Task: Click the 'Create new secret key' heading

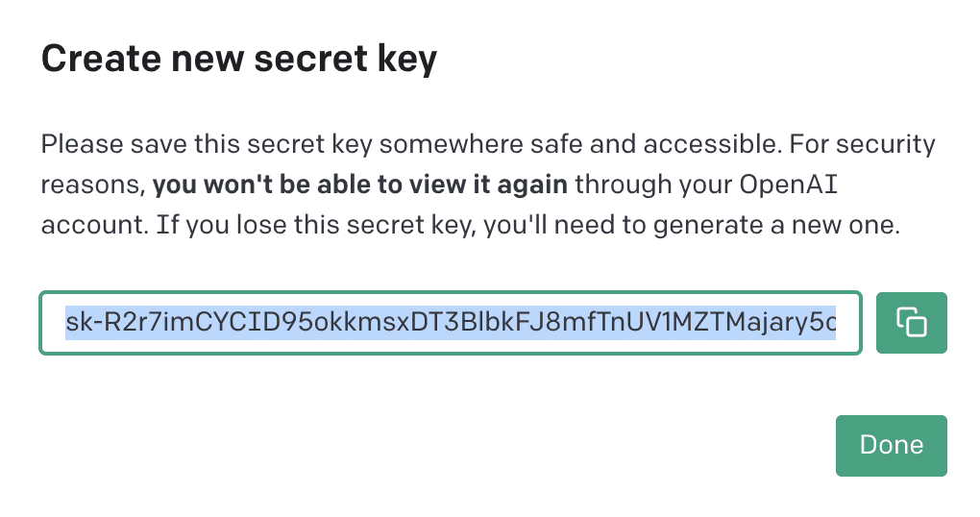Action: pyautogui.click(x=238, y=59)
